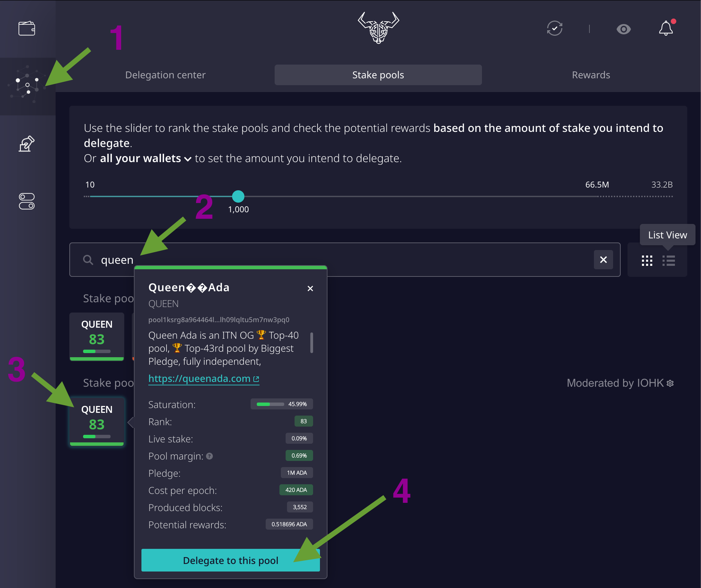701x588 pixels.
Task: Click the Rank 83 value
Action: coord(303,421)
